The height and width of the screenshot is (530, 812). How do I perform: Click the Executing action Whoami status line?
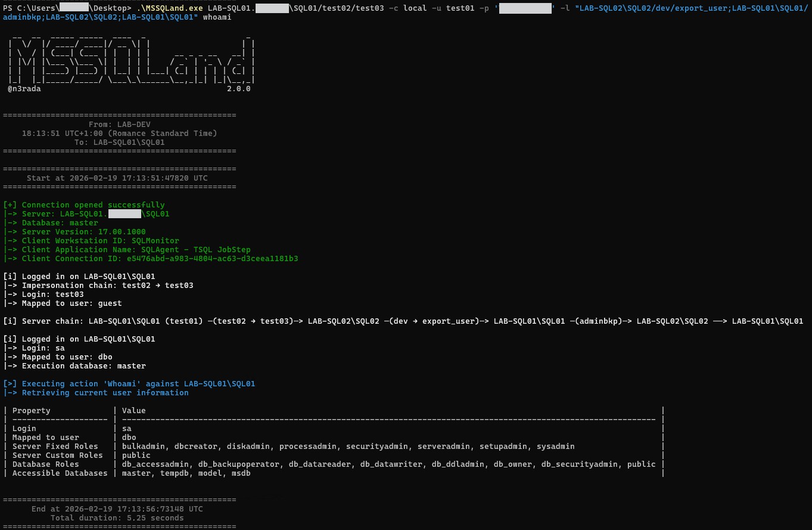(129, 383)
